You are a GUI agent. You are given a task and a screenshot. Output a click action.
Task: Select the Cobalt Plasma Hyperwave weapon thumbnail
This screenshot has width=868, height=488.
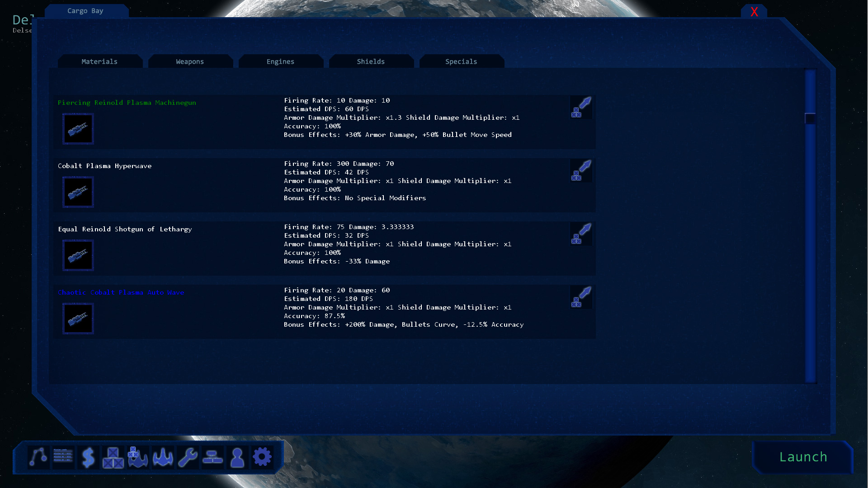coord(78,192)
